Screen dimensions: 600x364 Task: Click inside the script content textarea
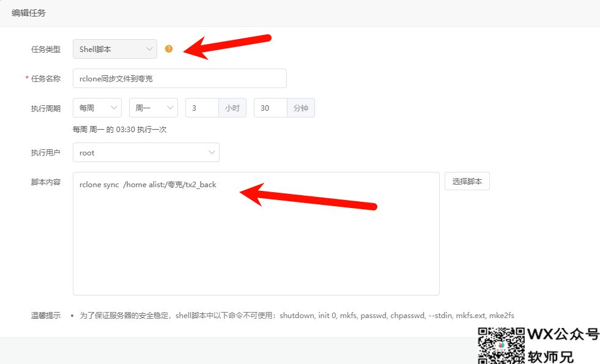pyautogui.click(x=256, y=234)
